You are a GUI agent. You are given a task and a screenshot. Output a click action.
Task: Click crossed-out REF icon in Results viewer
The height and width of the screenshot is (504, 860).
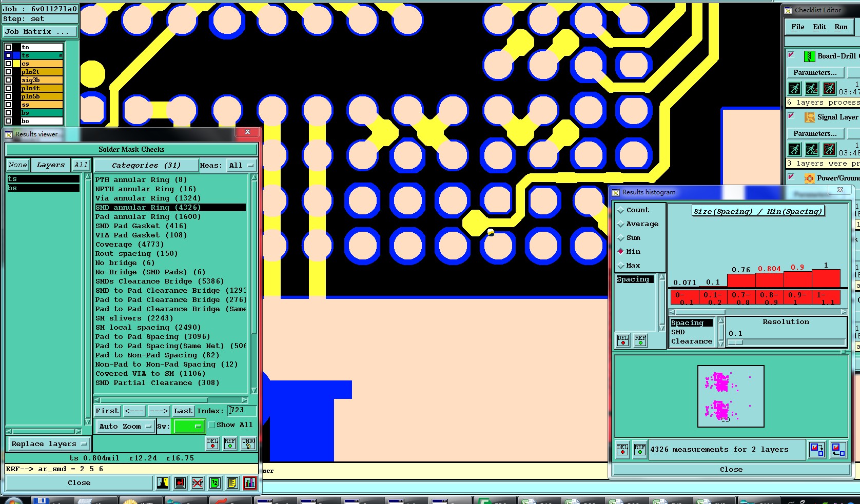[198, 483]
